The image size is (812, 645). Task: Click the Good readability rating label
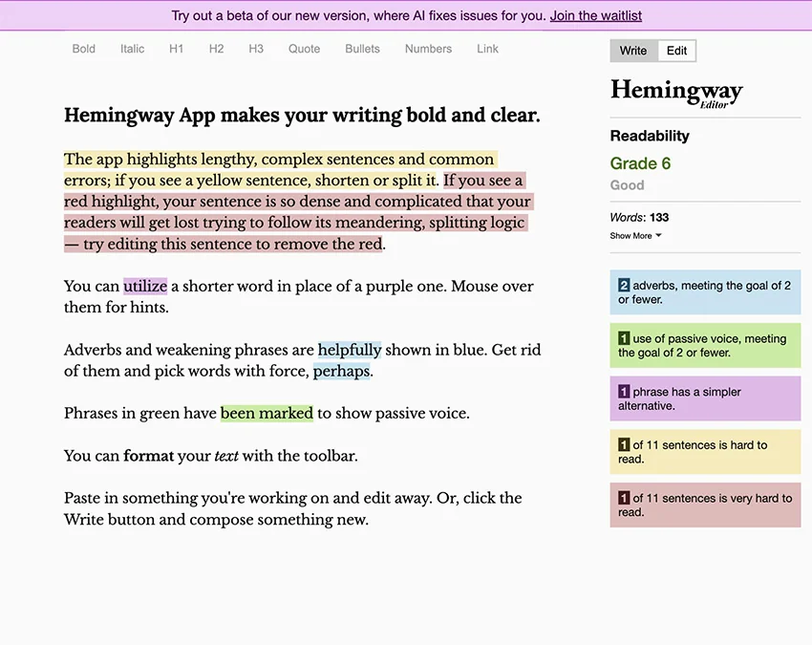(x=627, y=185)
